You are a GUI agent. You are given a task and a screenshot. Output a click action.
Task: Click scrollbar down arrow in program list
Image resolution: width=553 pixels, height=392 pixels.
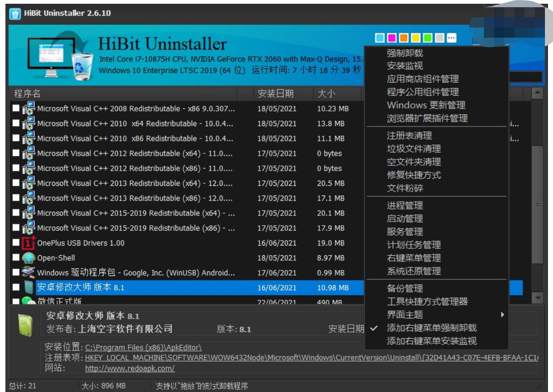[537, 298]
